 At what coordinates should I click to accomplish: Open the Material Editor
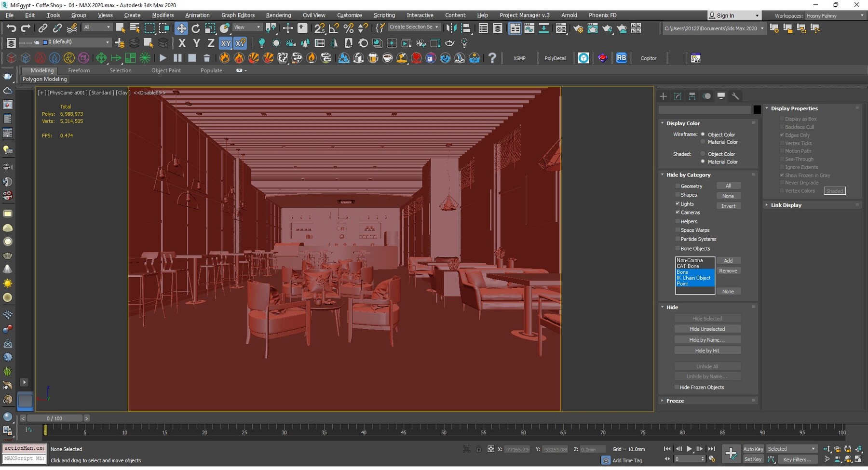(561, 28)
